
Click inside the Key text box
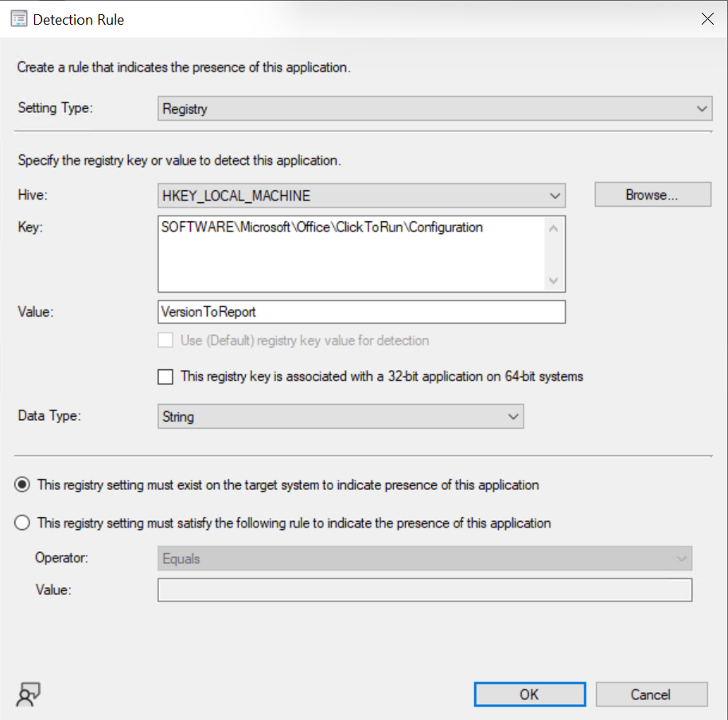(350, 255)
